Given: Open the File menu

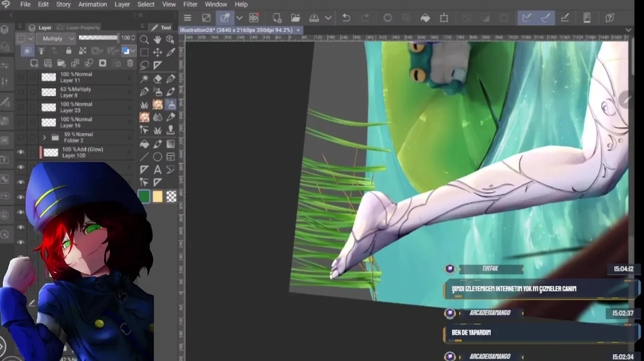Looking at the screenshot, I should (x=25, y=4).
